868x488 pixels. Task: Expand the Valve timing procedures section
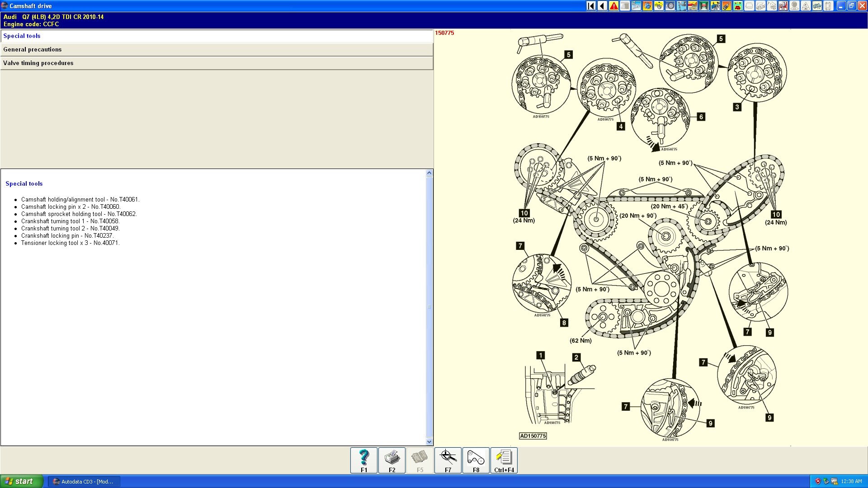[217, 63]
